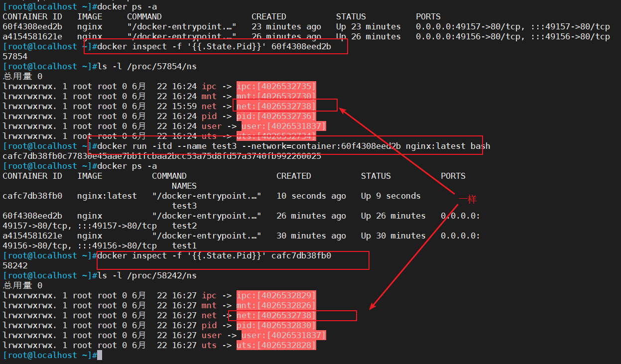Click the "ls -l /proc/58242/ns" command
This screenshot has height=364, width=621.
[x=147, y=276]
